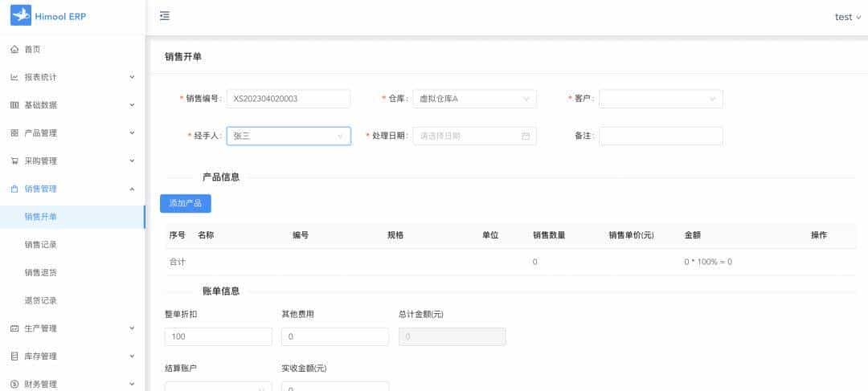Click the '0 * 100% = 0' total text
Screen dimensions: 868x391
click(x=708, y=263)
